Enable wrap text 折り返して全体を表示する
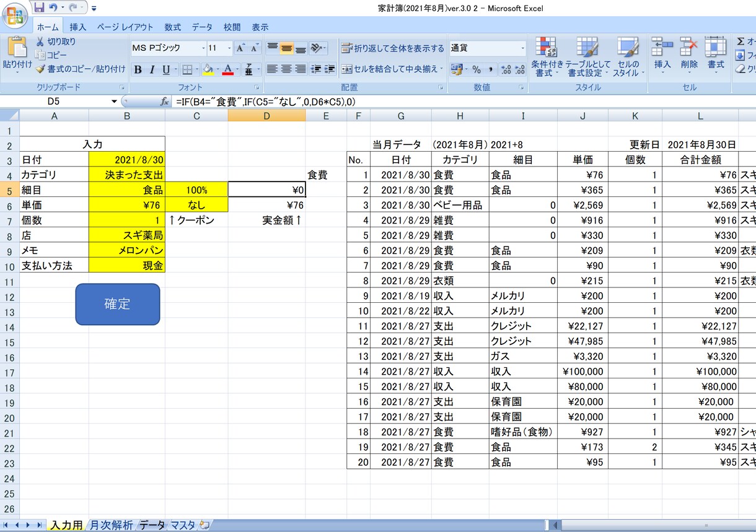Image resolution: width=756 pixels, height=532 pixels. (393, 48)
